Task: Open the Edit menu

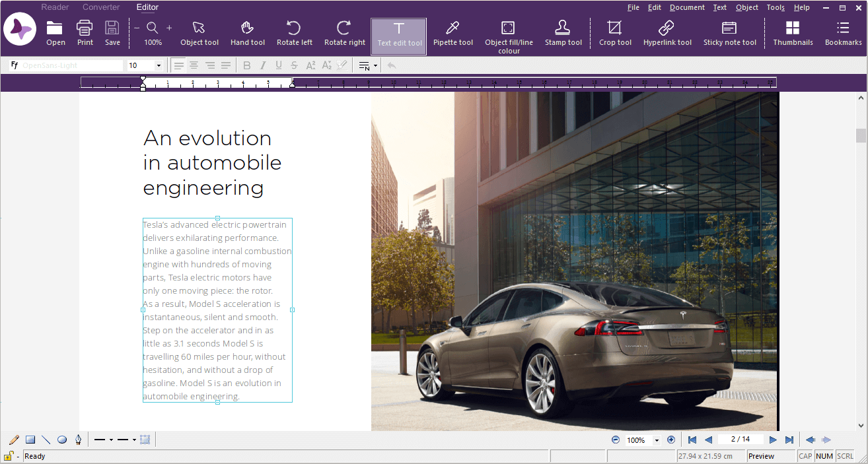Action: (x=655, y=8)
